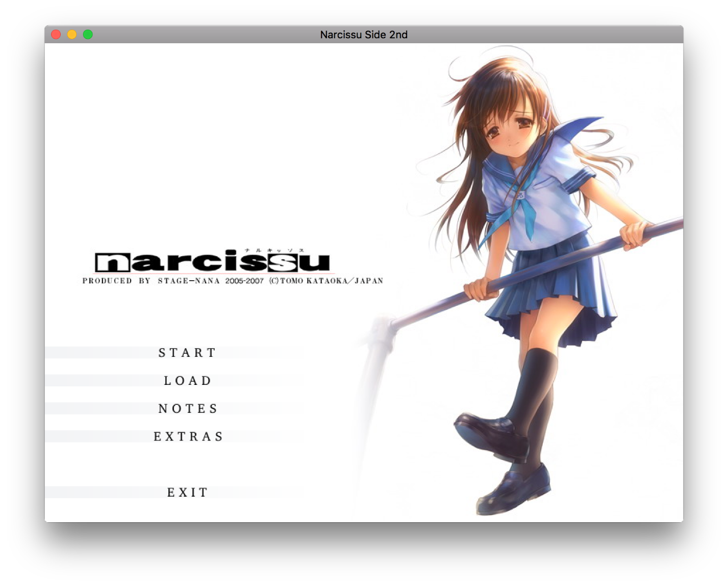Image resolution: width=728 pixels, height=586 pixels.
Task: Select the NOTES menu entry
Action: [188, 409]
